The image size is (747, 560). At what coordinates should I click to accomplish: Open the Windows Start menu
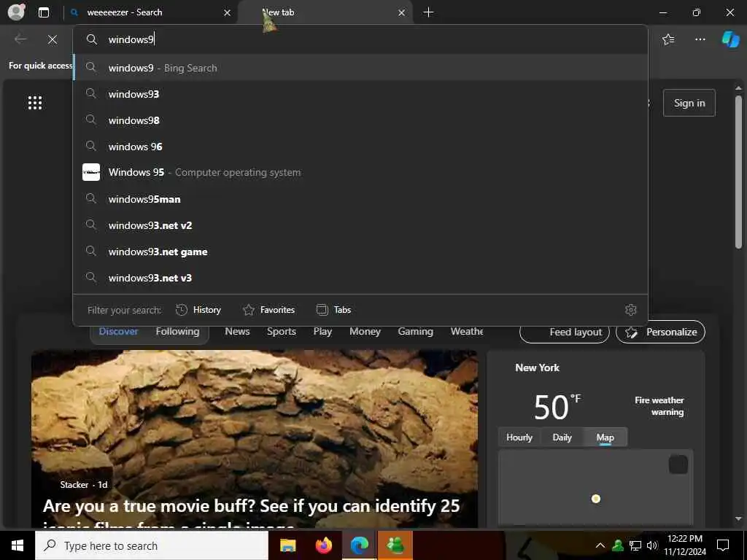pyautogui.click(x=18, y=545)
